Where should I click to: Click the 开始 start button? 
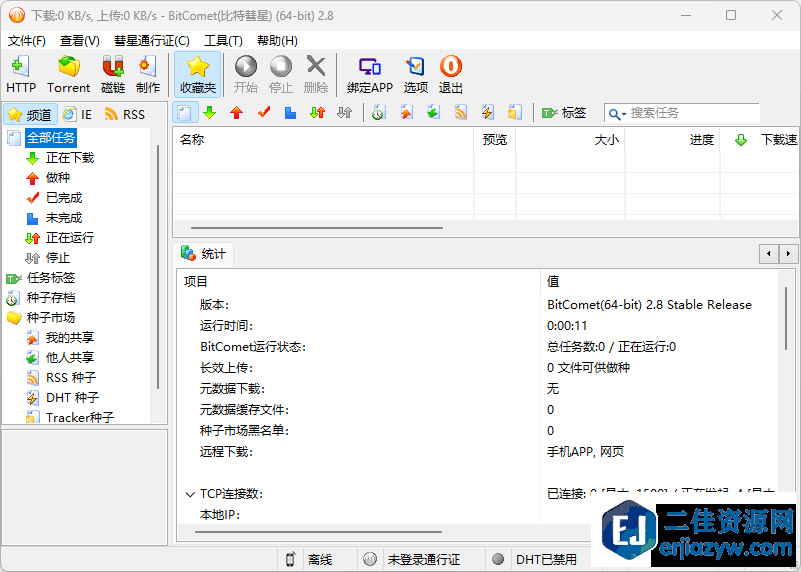[x=246, y=75]
